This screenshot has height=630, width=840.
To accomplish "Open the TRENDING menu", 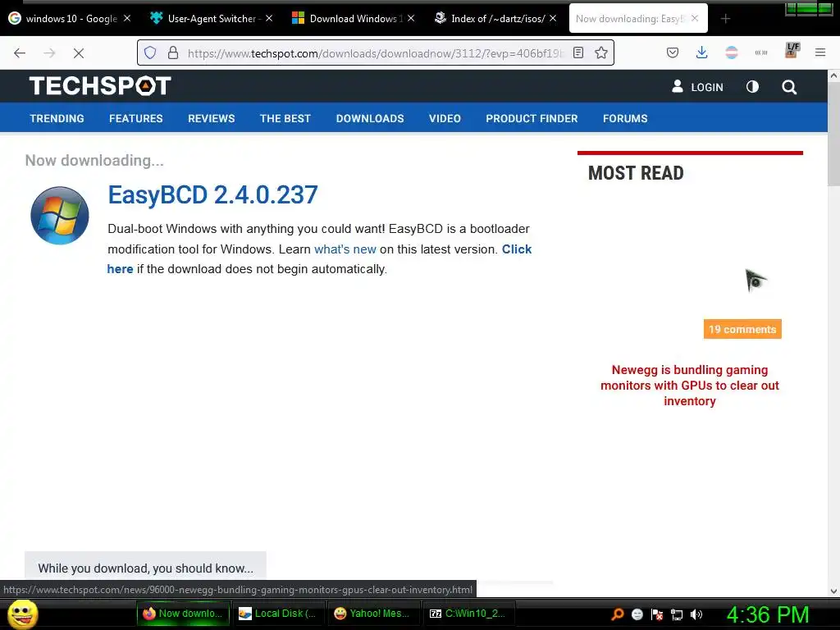I will (57, 118).
